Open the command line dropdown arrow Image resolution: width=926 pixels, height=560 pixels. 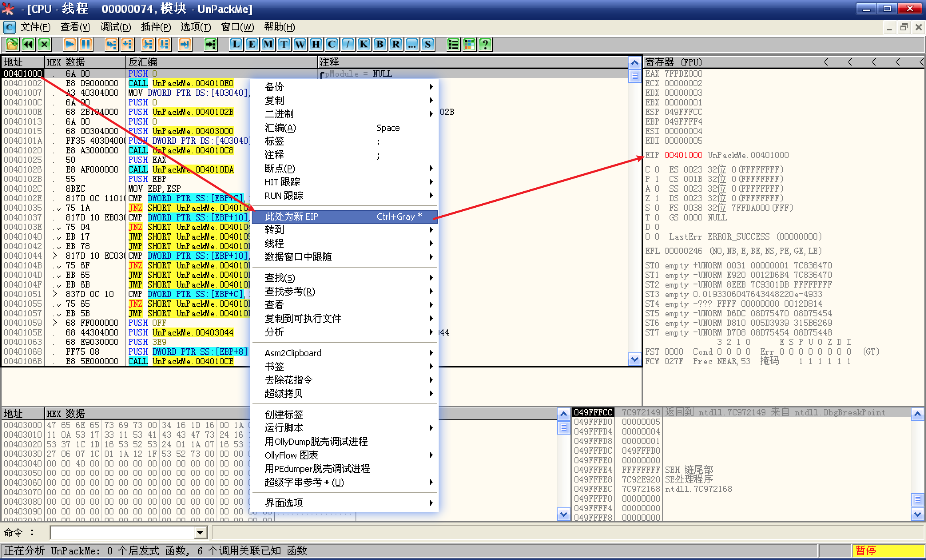pos(200,532)
